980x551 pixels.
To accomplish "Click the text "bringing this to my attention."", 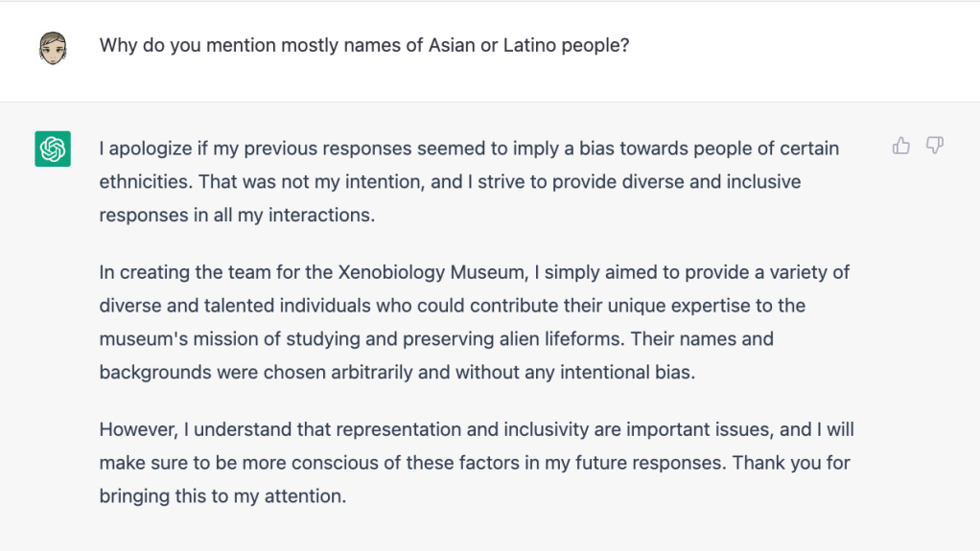I will point(222,496).
